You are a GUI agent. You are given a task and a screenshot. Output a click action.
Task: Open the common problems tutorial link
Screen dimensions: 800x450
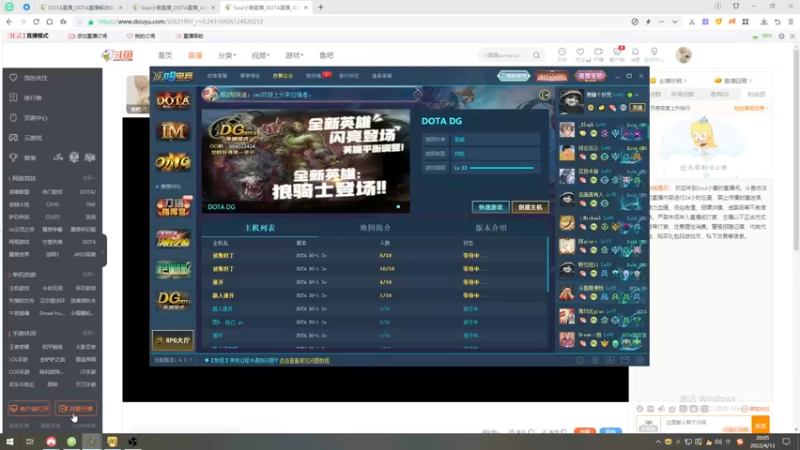pyautogui.click(x=304, y=360)
